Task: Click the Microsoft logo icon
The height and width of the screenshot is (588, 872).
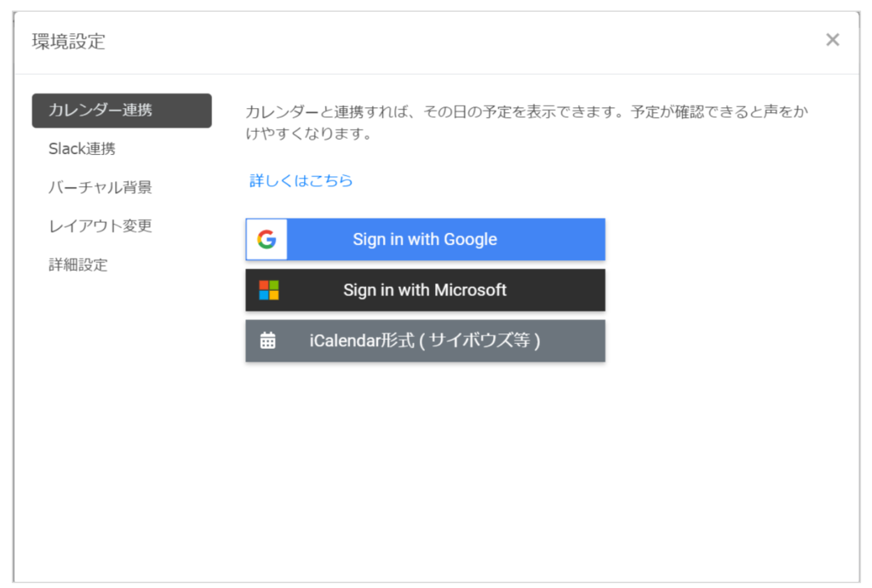Action: click(x=268, y=290)
